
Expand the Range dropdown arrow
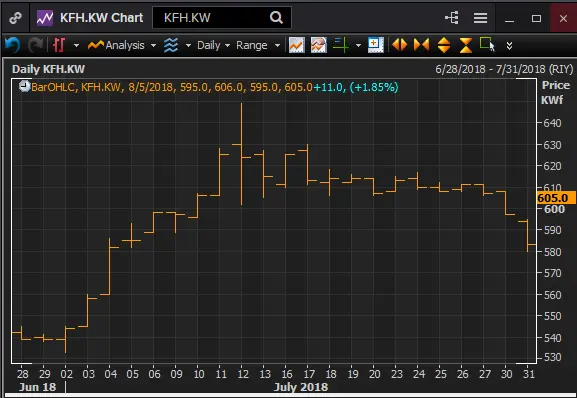(277, 46)
